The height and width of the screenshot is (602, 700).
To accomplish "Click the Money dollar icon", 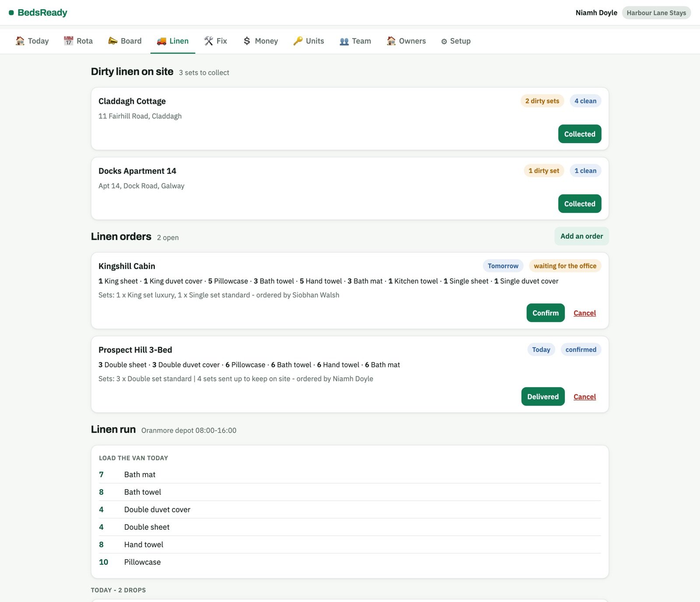I will 247,41.
